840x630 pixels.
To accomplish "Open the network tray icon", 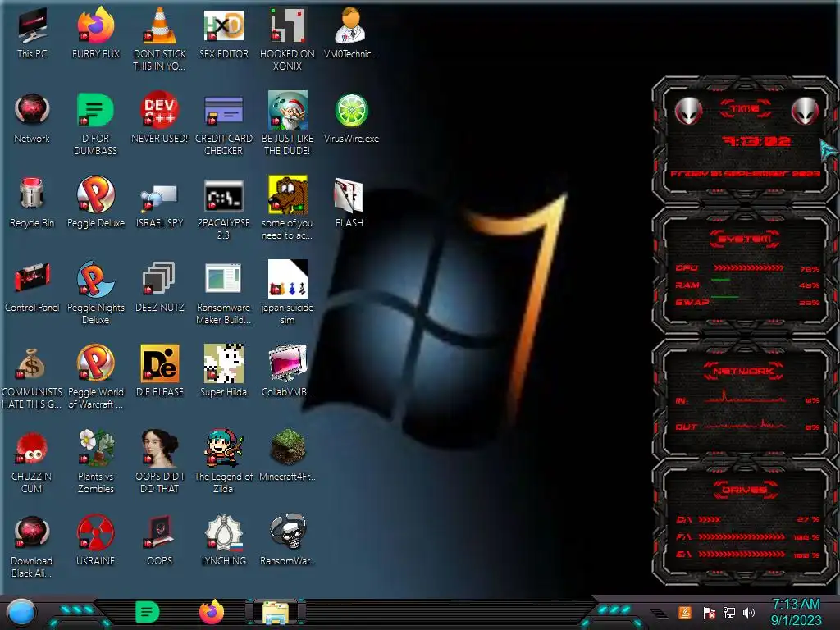I will tap(729, 612).
